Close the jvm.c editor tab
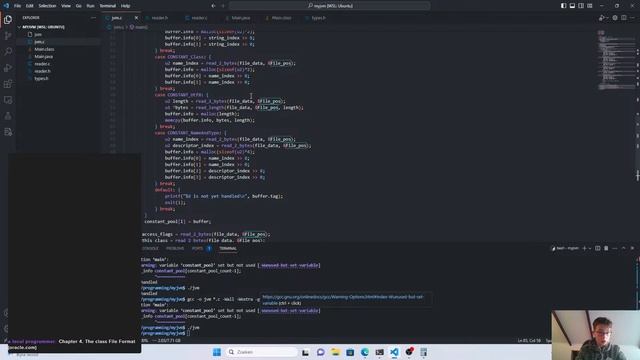Screen dimensions: 640x360 (x=136, y=18)
